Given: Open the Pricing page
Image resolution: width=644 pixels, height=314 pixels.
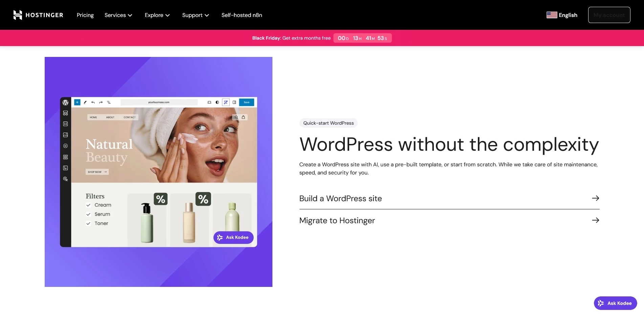Looking at the screenshot, I should 85,15.
